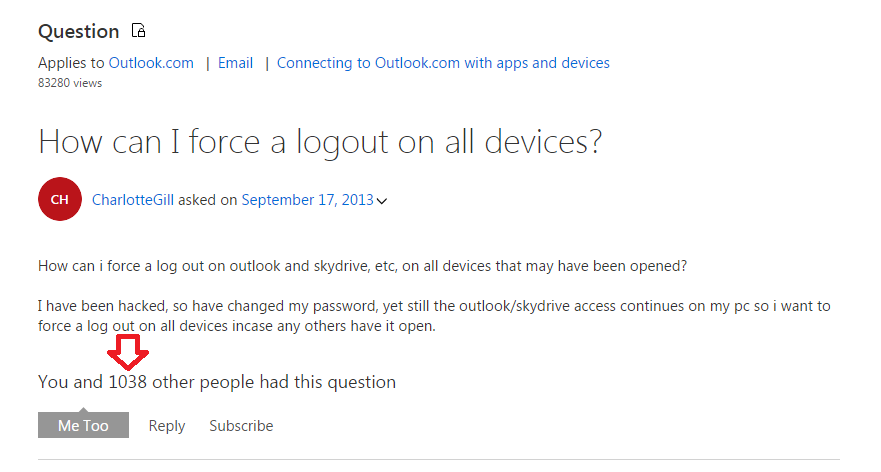Click Reply under the question
The image size is (881, 472).
[167, 426]
